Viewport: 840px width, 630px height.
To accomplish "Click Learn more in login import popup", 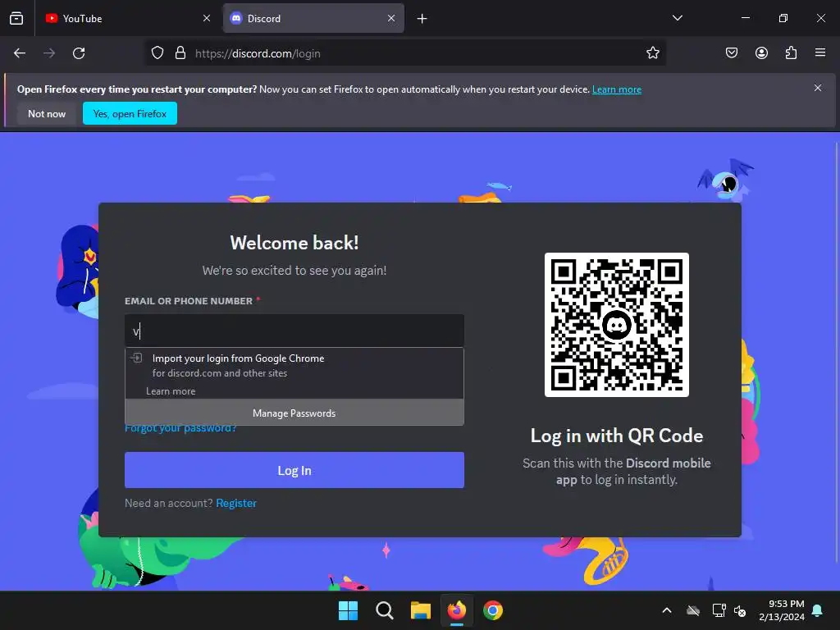I will pos(171,391).
